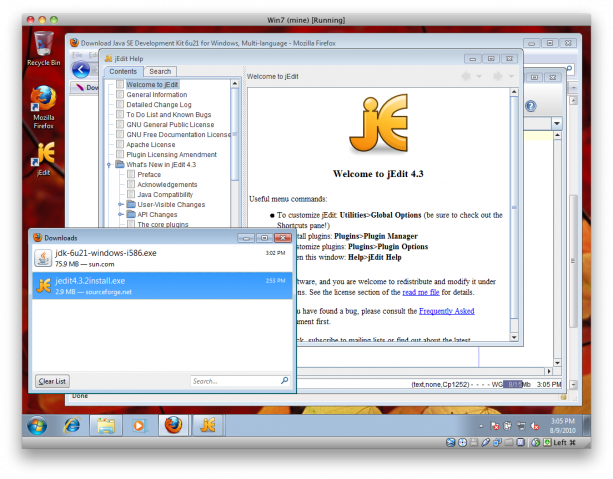The width and height of the screenshot is (613, 479).
Task: Select jedit4.3.2install.exe download entry
Action: click(x=162, y=286)
